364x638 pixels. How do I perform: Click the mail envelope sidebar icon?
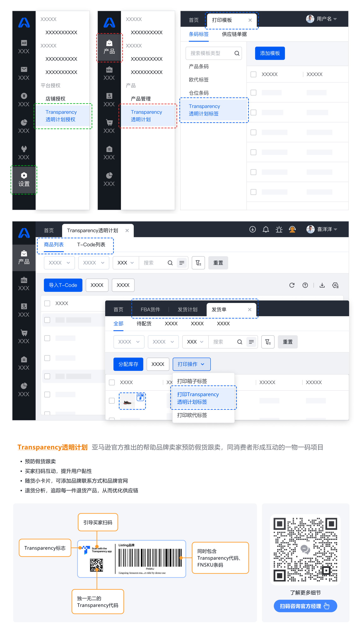(x=24, y=69)
